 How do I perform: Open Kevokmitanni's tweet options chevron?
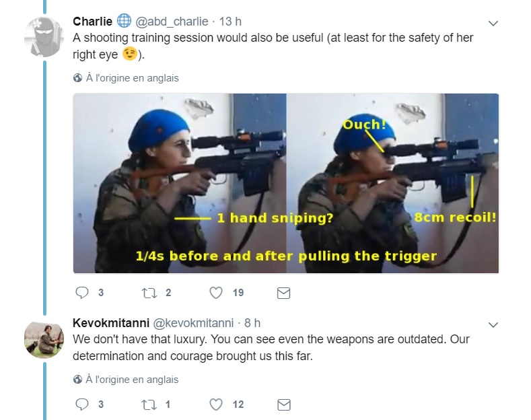click(x=493, y=325)
